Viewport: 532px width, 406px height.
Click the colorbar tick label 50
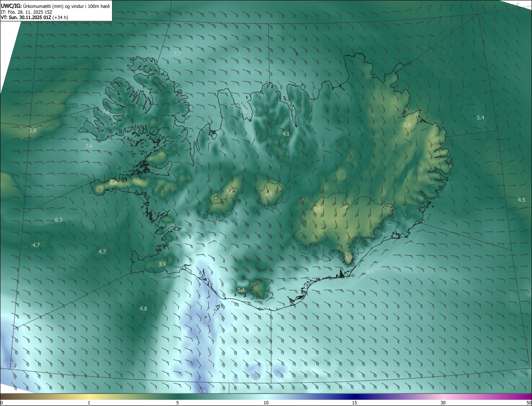pyautogui.click(x=529, y=403)
